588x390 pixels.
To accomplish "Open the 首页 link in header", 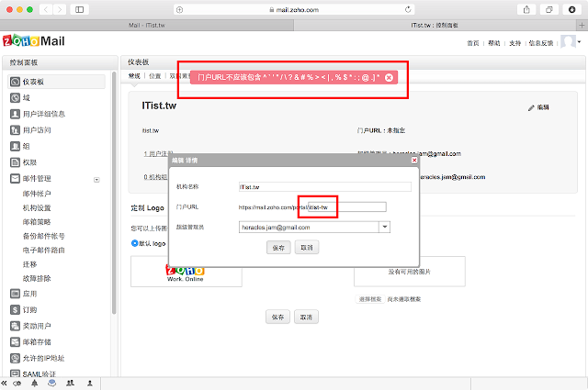I will (473, 43).
